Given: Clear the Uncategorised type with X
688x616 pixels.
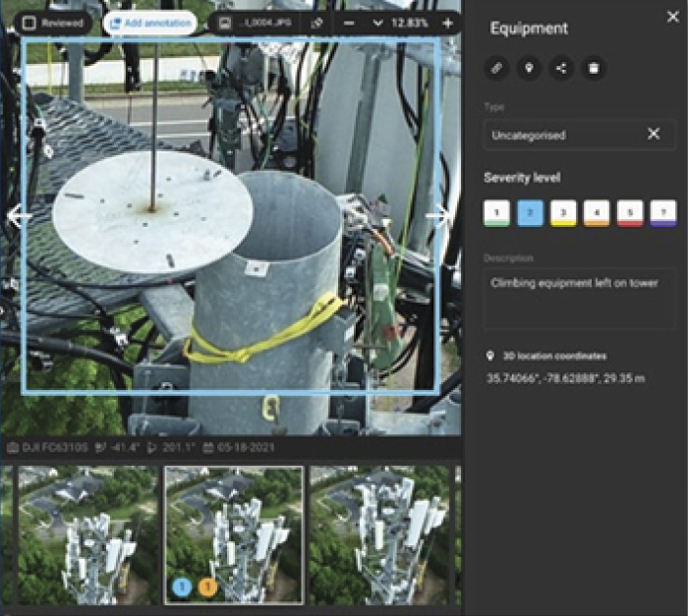Looking at the screenshot, I should 654,134.
